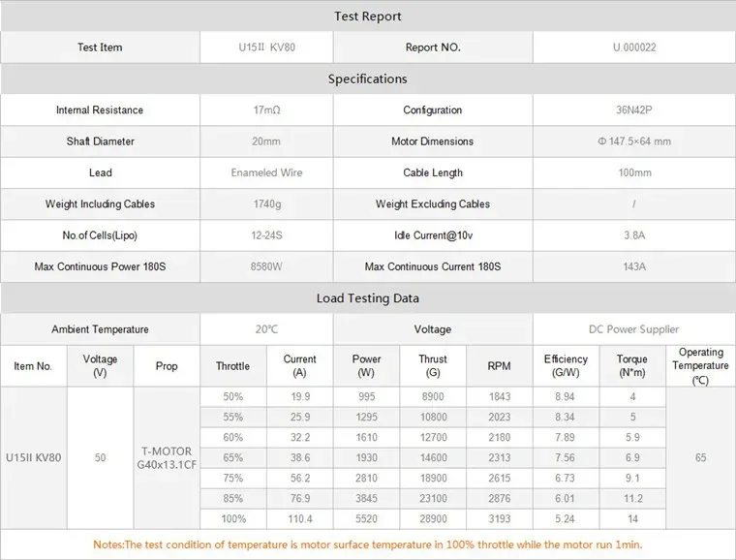Viewport: 736px width, 560px height.
Task: Click the power value '995'
Action: (x=366, y=396)
